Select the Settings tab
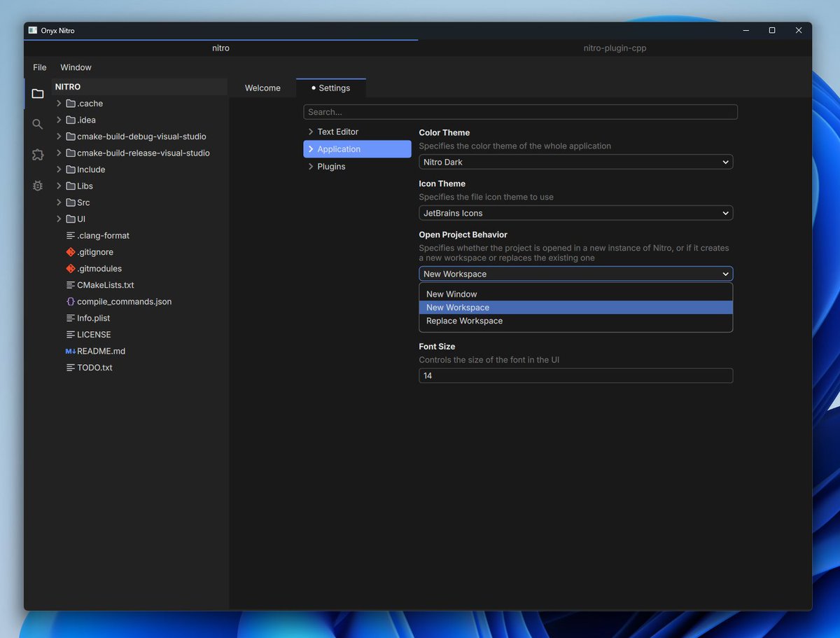Viewport: 840px width, 638px height. coord(331,88)
